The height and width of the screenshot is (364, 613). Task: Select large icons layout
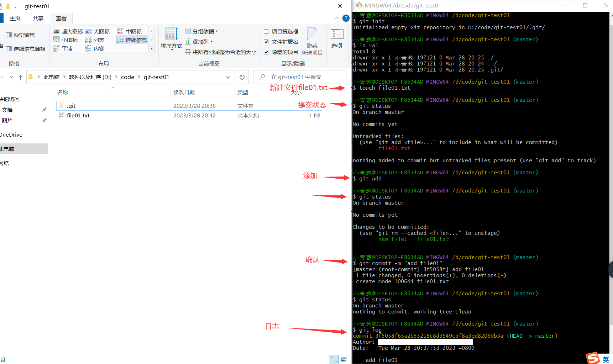(x=98, y=31)
